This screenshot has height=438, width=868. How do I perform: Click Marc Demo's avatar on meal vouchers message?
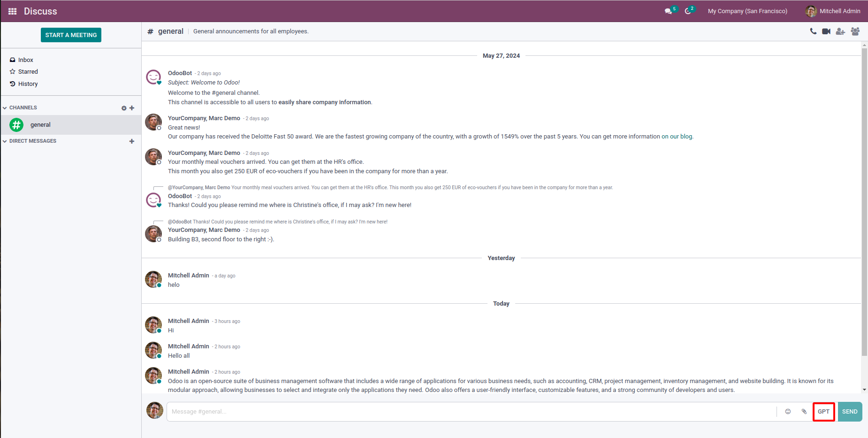coord(153,157)
